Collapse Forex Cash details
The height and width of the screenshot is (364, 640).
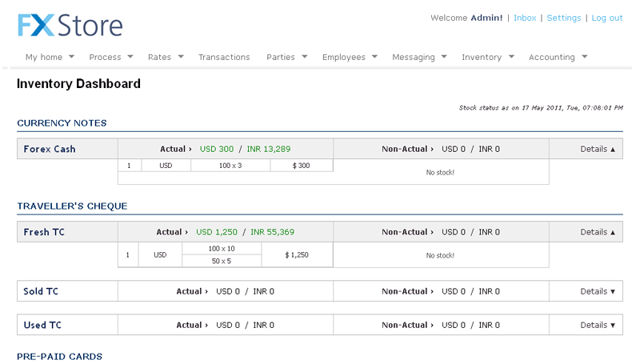[x=598, y=150]
